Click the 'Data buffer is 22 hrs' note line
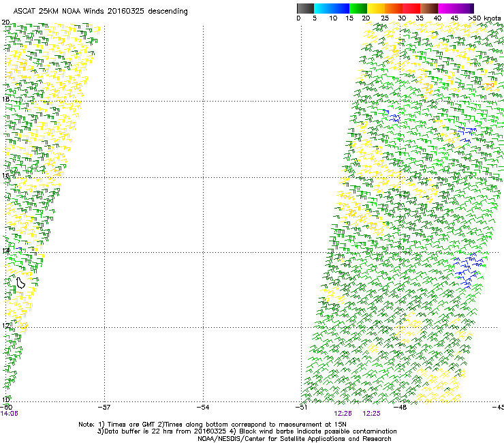Screen dimensions: 504x443 click(x=247, y=431)
